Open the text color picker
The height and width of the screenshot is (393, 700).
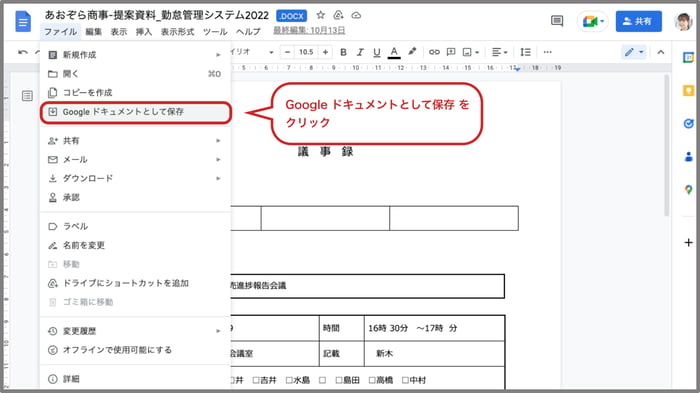394,52
